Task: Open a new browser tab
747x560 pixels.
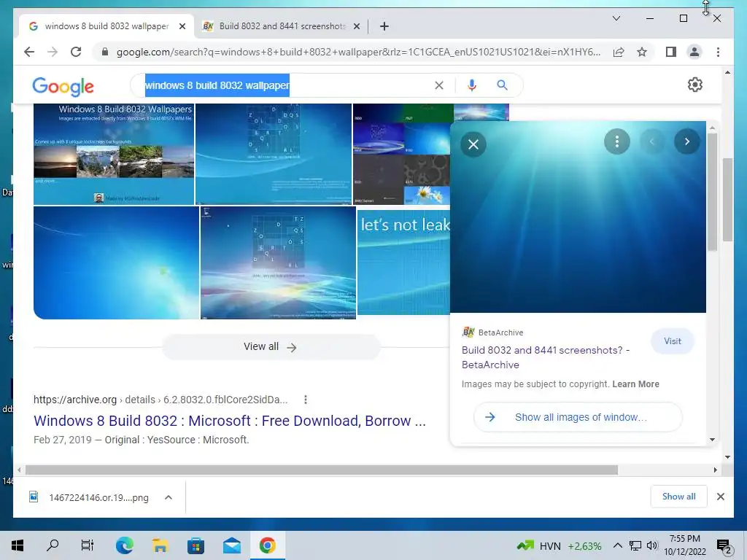Action: point(384,26)
